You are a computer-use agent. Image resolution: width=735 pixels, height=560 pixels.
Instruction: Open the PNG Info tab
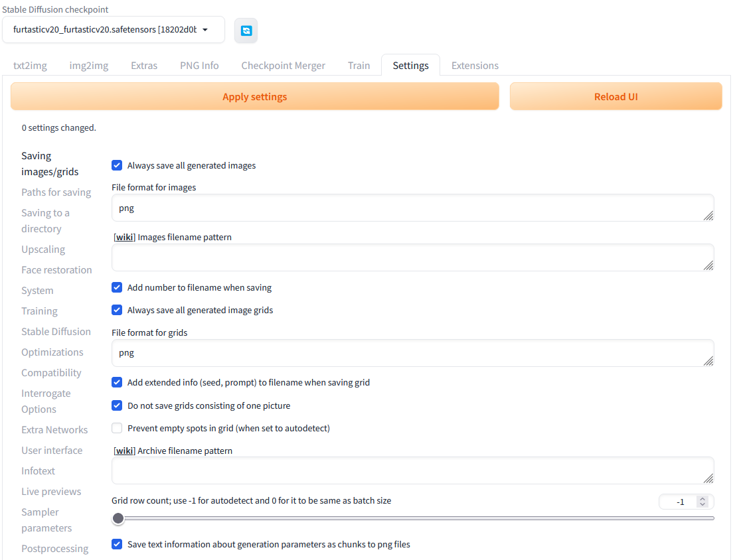pyautogui.click(x=199, y=66)
